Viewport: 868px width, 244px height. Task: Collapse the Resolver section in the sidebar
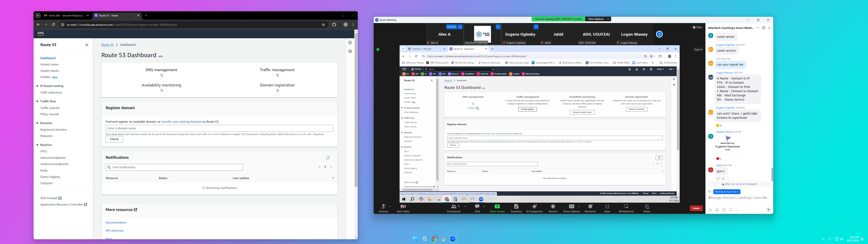(37, 145)
